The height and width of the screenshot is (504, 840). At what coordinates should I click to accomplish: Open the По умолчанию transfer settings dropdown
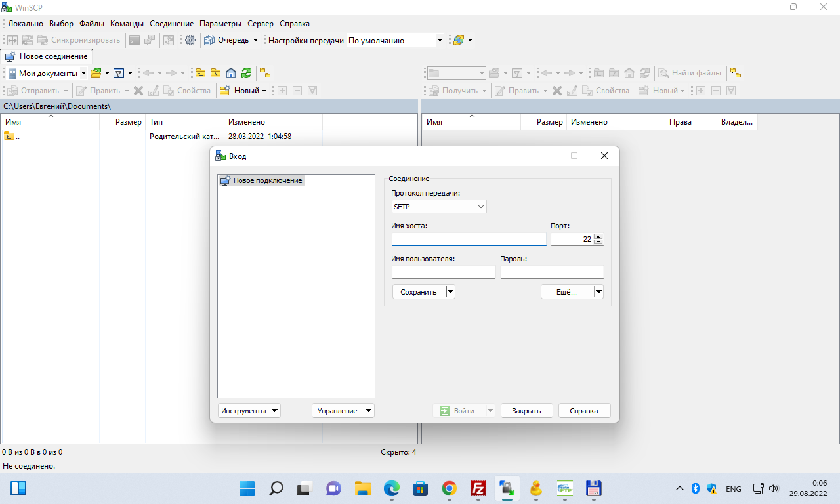tap(441, 40)
